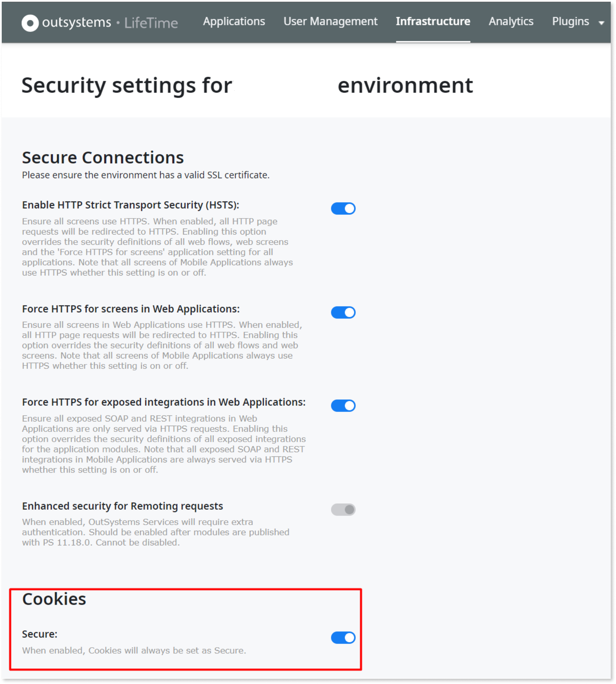Go to User Management tab
Screen dimensions: 616x684
tap(330, 21)
